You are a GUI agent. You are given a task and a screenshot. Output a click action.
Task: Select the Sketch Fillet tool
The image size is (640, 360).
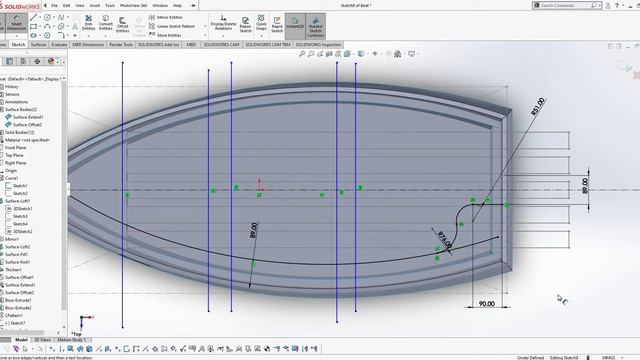(x=61, y=36)
